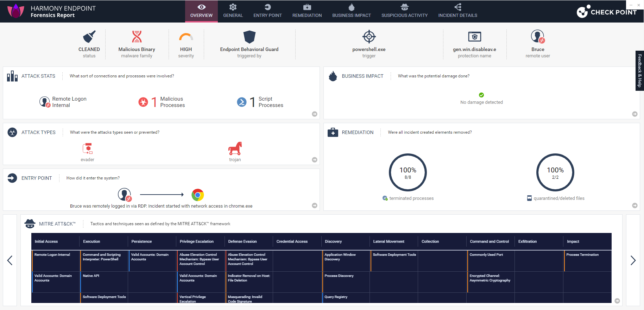Select Process Discovery technique cell

[346, 282]
